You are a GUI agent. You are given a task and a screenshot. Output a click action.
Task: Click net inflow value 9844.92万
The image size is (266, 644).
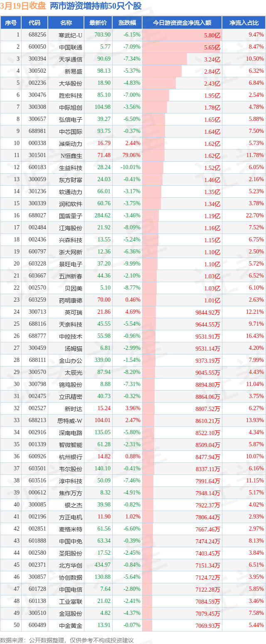pos(208,313)
